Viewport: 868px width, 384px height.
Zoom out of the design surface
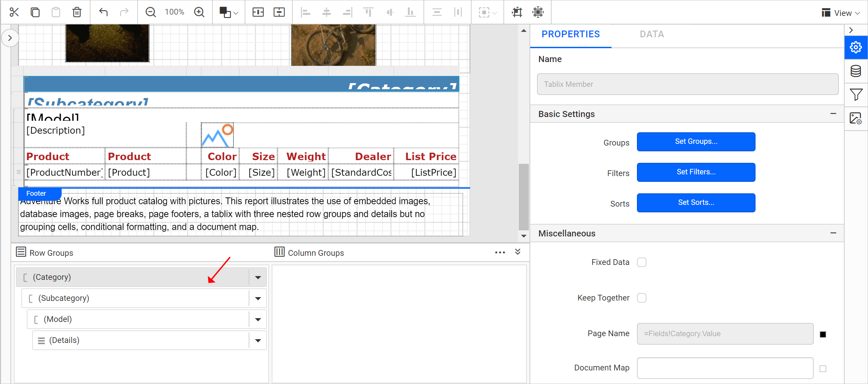[x=150, y=12]
